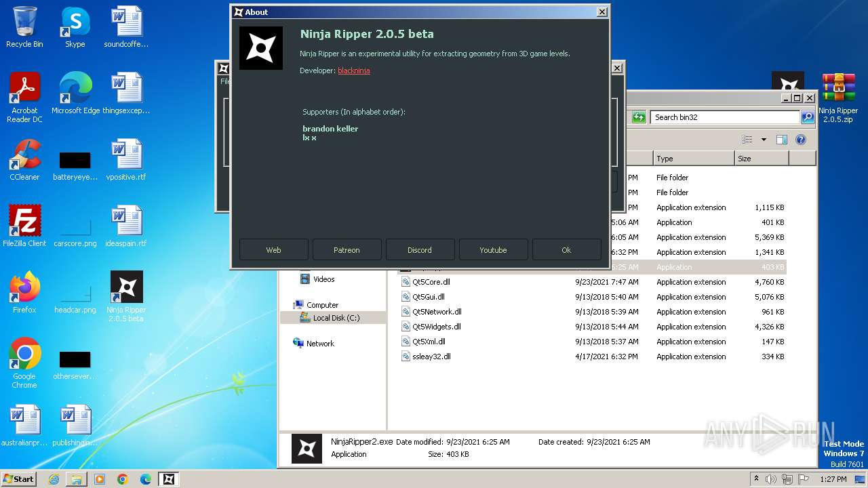Open australianpr document on desktop
This screenshot has height=488, width=868.
(x=24, y=426)
